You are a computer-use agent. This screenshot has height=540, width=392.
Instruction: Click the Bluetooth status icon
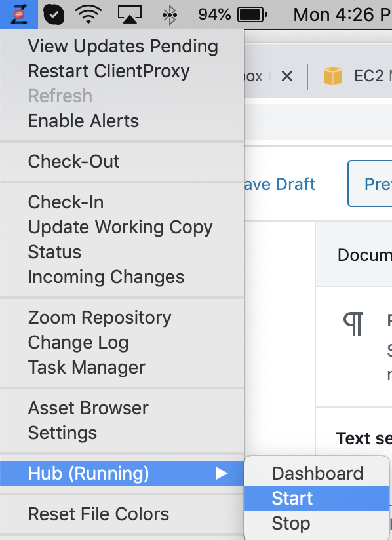[170, 14]
